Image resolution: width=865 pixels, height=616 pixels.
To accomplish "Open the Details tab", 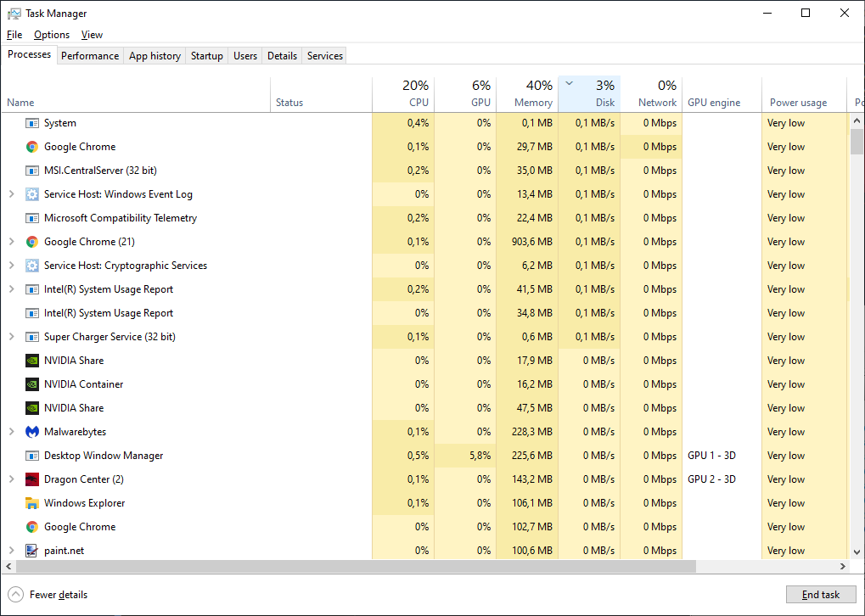I will tap(282, 56).
